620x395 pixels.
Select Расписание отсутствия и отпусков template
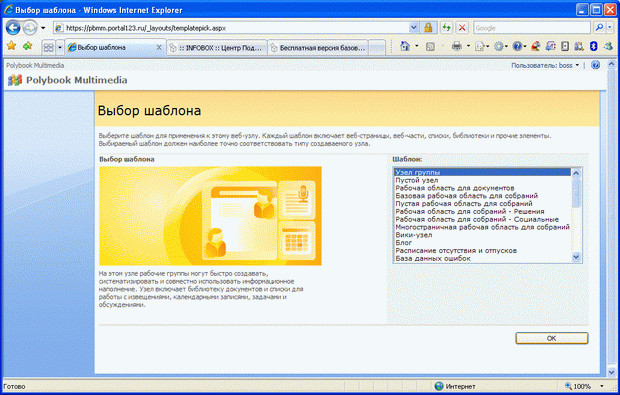point(482,251)
